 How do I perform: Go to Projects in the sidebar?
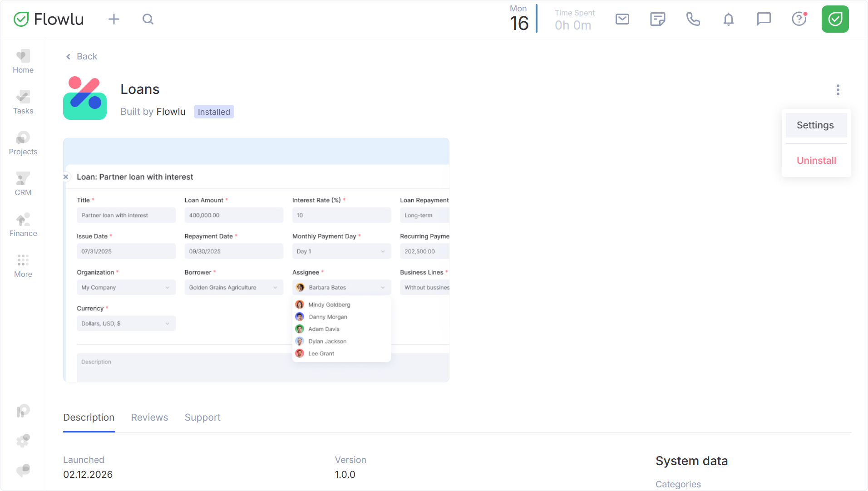point(23,143)
